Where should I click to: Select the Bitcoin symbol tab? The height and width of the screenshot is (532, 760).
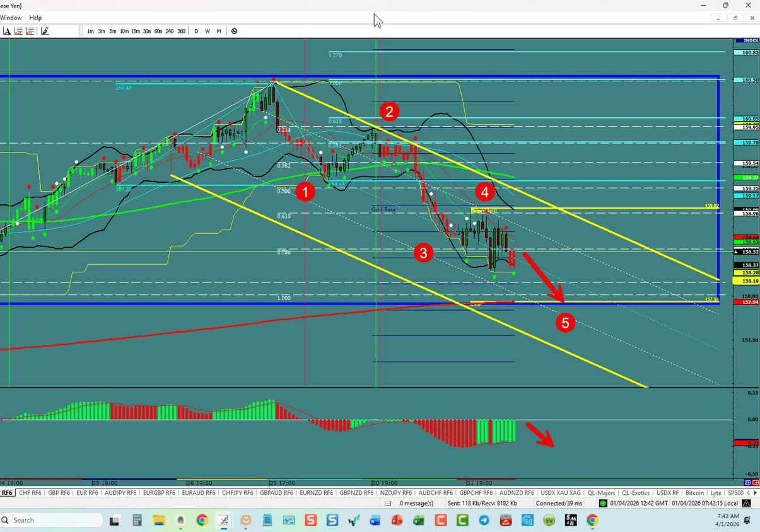(x=694, y=492)
